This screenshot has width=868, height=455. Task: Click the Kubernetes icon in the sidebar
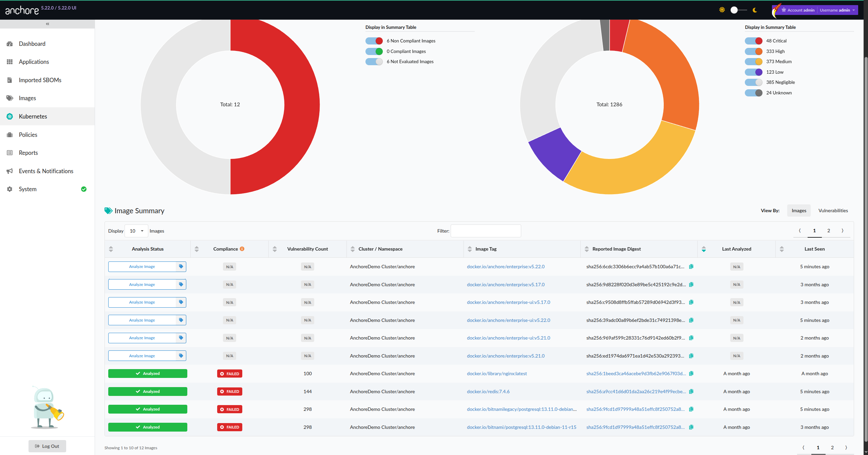(10, 116)
